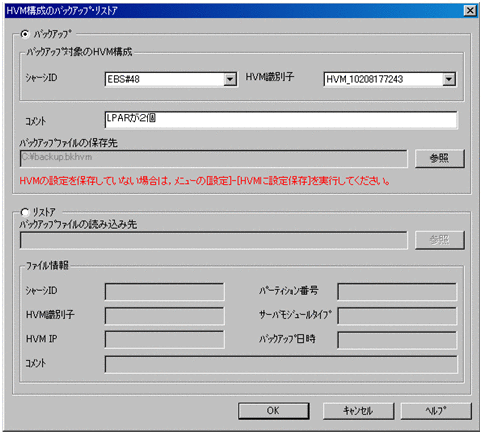Open the シャーシID dropdown arrow
The image size is (483, 436).
[230, 79]
